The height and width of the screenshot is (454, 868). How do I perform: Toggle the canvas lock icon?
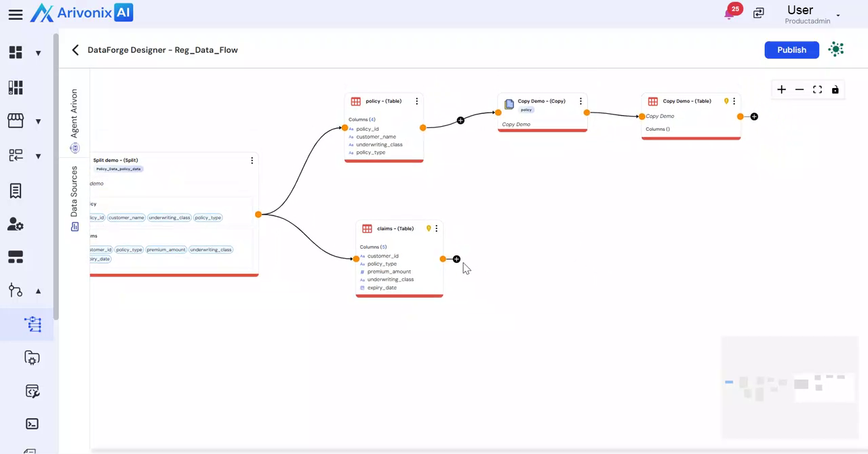[835, 89]
